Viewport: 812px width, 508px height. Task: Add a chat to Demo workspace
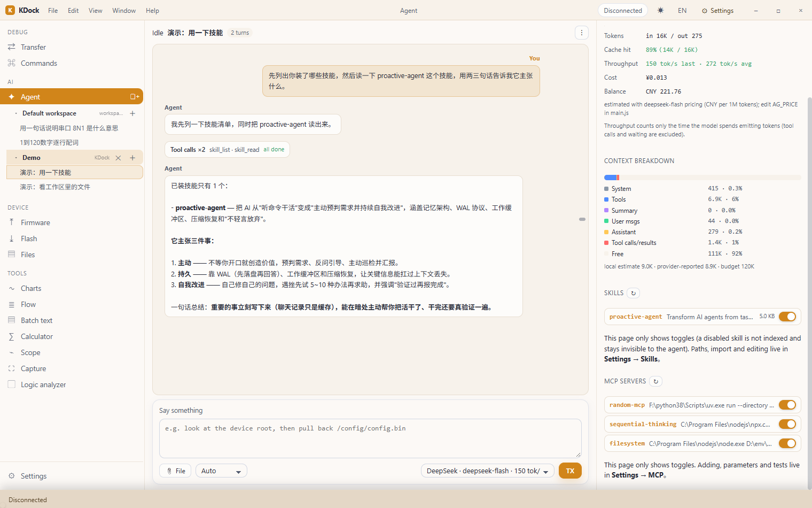pyautogui.click(x=132, y=158)
